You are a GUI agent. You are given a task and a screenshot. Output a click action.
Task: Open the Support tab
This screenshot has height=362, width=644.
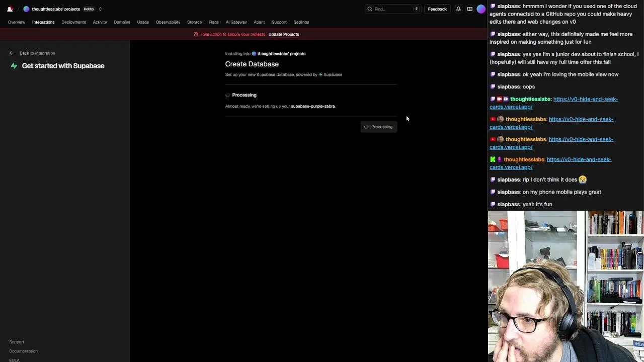tap(279, 22)
